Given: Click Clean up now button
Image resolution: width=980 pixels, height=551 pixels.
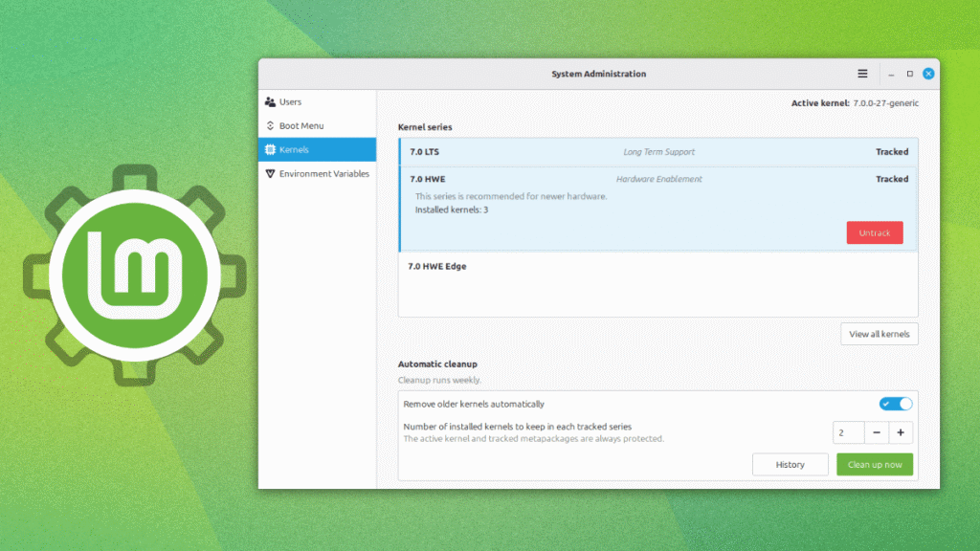Looking at the screenshot, I should click(875, 465).
